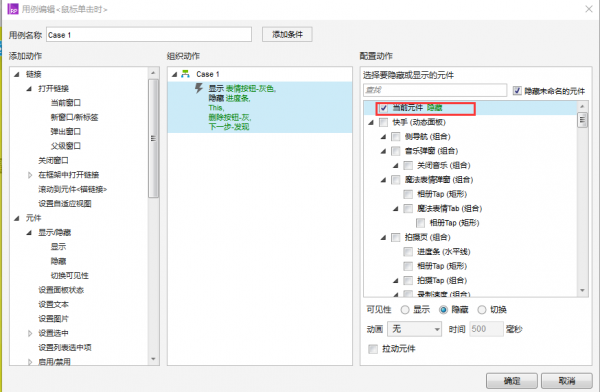Viewport: 600px width, 392px height.
Task: Collapse the 元件 category
Action: 17,218
